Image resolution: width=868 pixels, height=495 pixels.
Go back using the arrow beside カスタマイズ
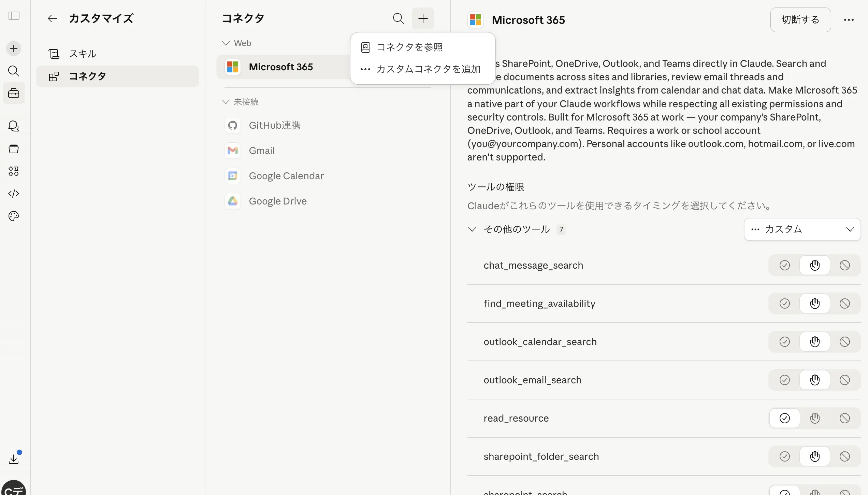52,18
